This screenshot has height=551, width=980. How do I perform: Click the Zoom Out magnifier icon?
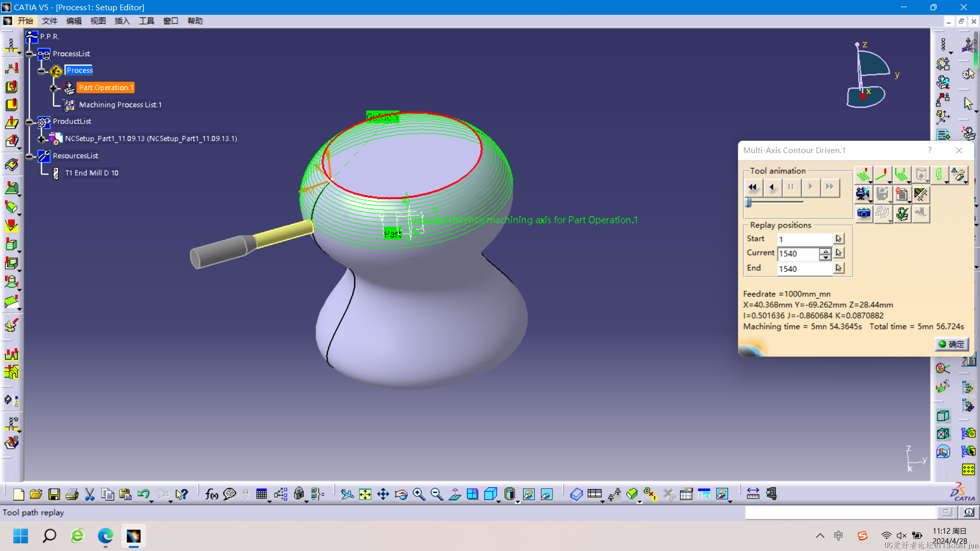(437, 494)
